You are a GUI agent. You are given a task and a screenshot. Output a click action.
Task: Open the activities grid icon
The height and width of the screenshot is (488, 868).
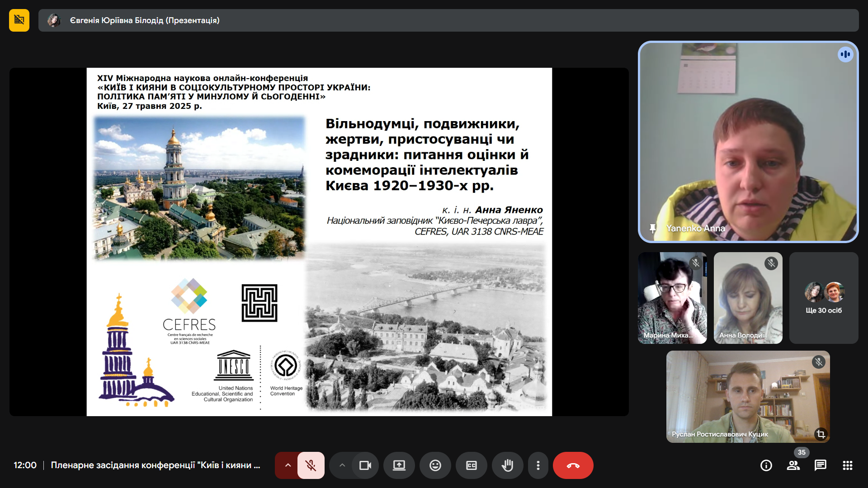(x=847, y=465)
